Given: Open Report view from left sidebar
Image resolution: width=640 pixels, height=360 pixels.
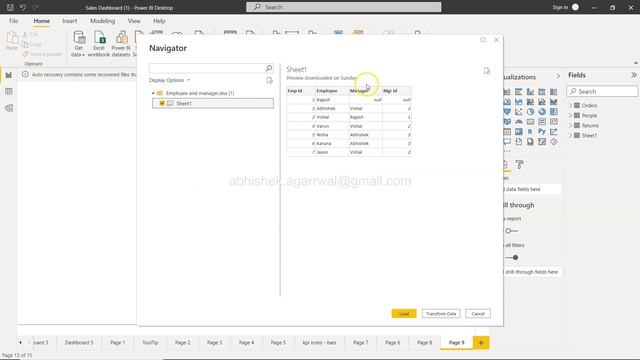Looking at the screenshot, I should 9,75.
